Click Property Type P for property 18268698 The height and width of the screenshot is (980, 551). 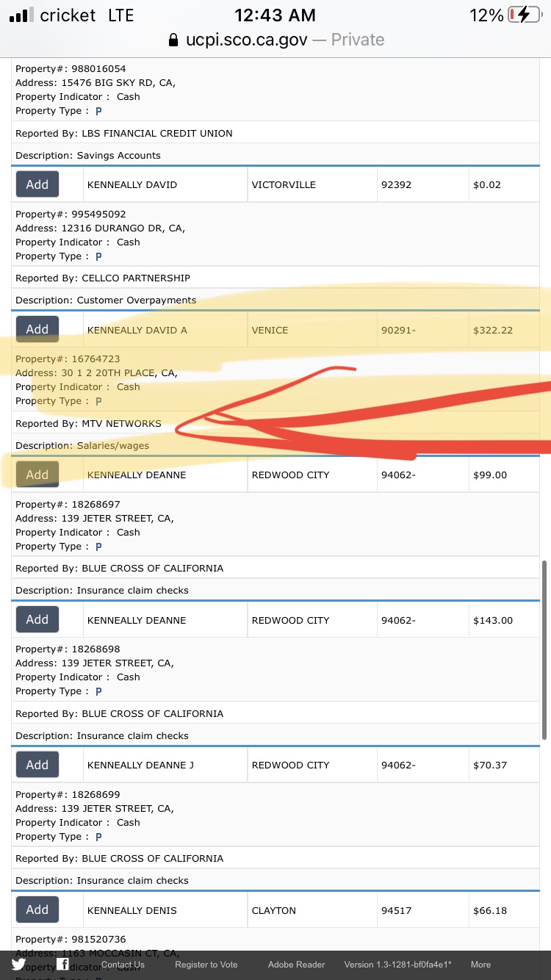98,691
